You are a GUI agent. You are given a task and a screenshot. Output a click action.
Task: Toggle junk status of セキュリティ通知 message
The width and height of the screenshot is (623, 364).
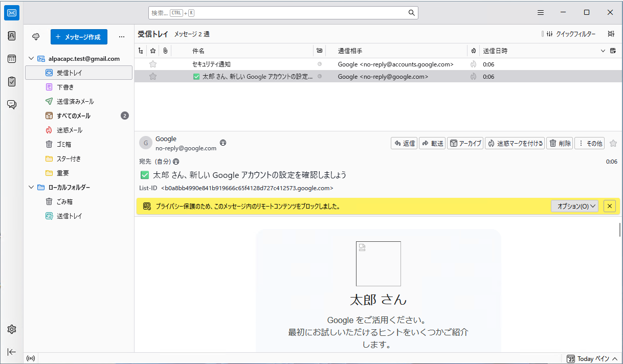474,64
